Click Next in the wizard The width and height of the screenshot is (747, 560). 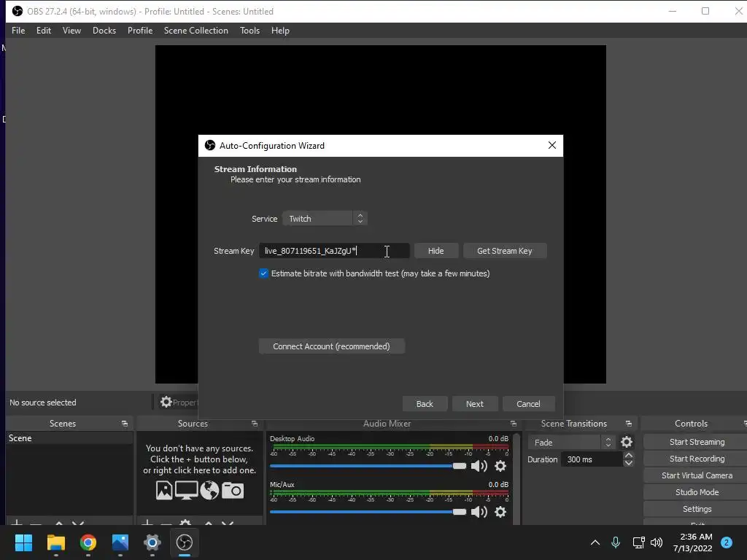[x=474, y=404]
